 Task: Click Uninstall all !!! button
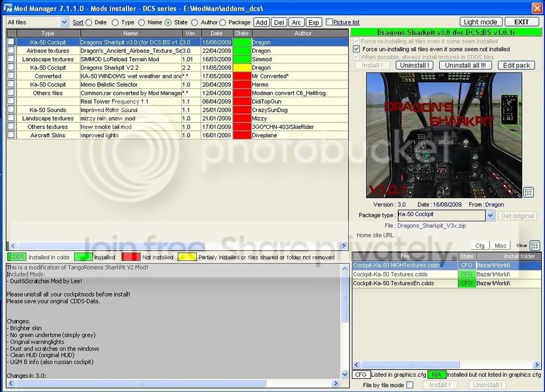click(x=465, y=65)
